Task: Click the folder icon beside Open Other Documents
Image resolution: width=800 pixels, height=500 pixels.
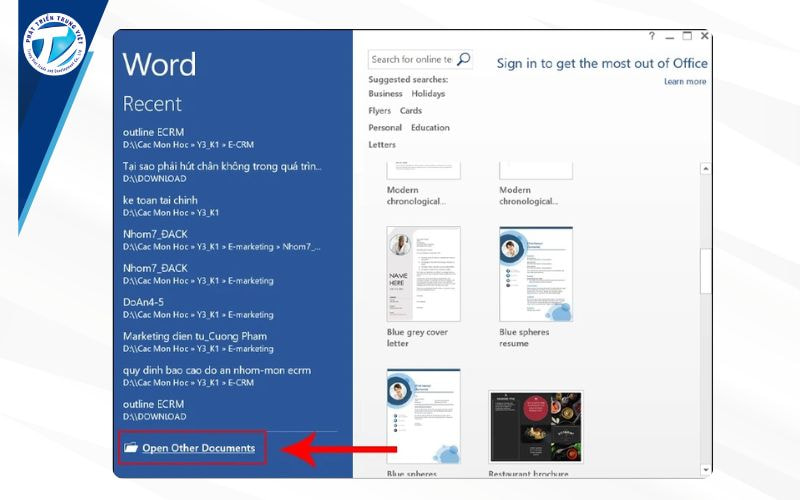Action: 131,448
